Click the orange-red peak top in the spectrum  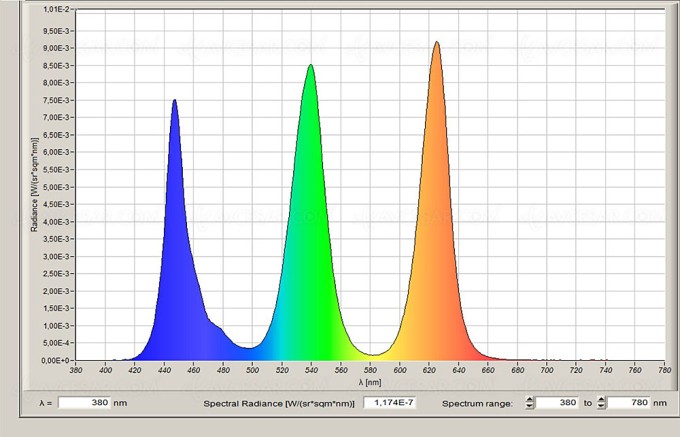click(437, 42)
